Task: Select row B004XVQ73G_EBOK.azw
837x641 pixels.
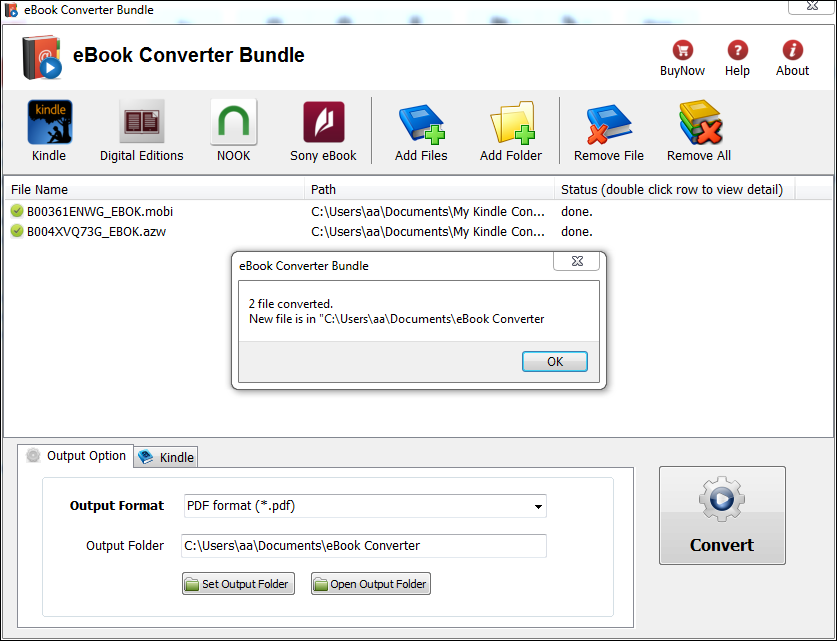Action: point(418,232)
